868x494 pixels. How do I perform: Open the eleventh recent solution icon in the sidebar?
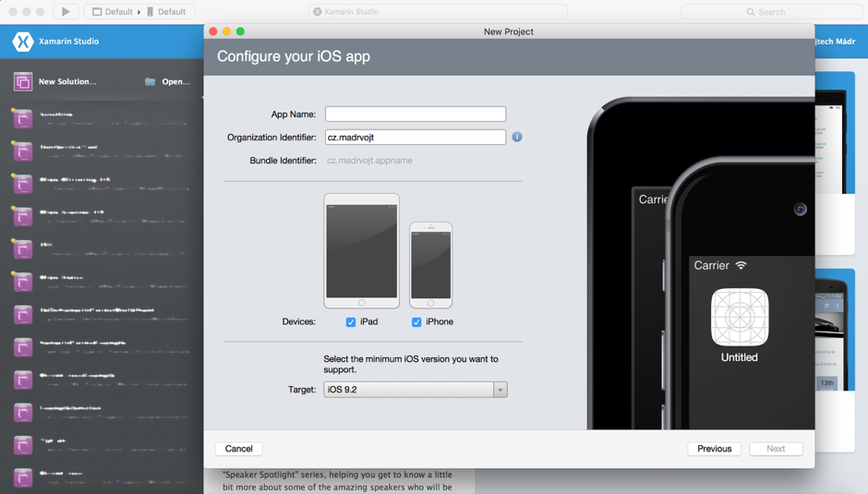[23, 445]
